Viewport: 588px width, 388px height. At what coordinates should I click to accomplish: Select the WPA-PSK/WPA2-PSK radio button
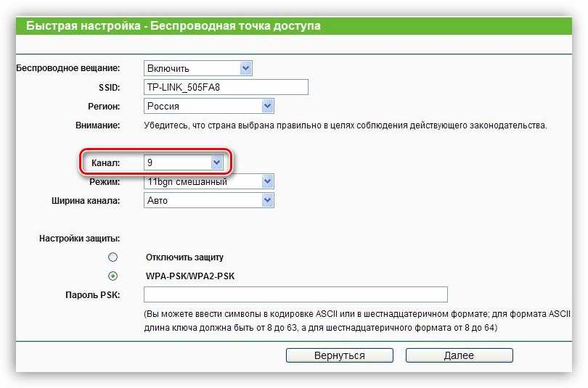tap(112, 276)
